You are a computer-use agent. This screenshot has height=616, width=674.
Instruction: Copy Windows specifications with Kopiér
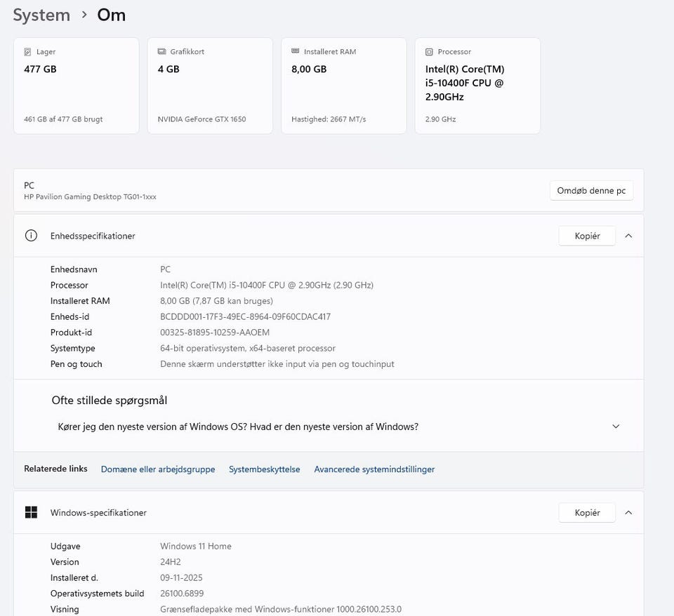coord(587,513)
